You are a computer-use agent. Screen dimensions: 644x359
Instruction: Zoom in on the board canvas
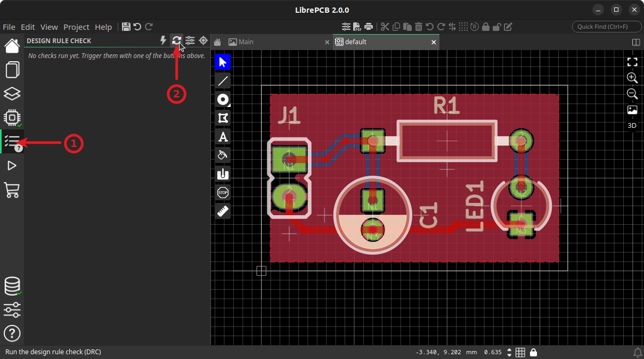click(x=632, y=78)
